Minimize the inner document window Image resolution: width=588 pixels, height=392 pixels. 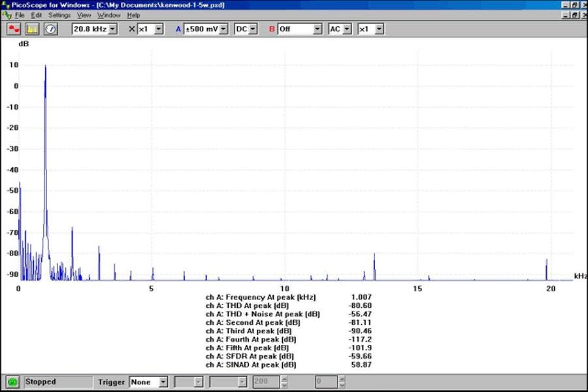click(564, 15)
